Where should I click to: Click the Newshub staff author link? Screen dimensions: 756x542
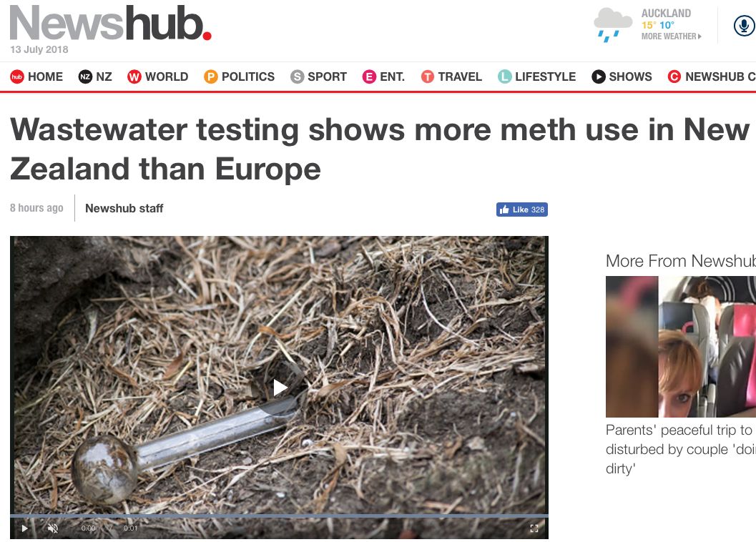[x=124, y=208]
